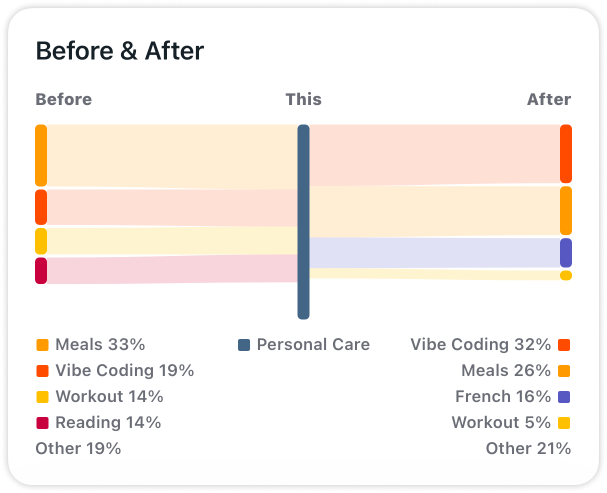The height and width of the screenshot is (493, 607).
Task: Click the After column header
Action: pos(549,99)
